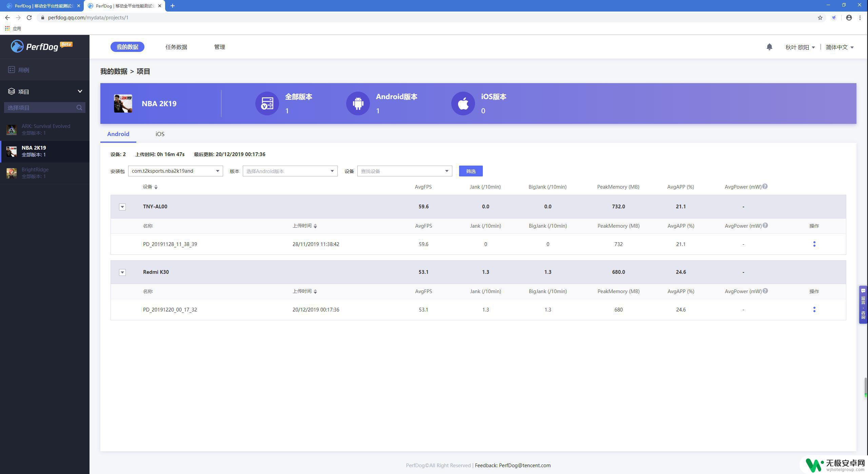
Task: Select the Android platform tab
Action: [118, 134]
